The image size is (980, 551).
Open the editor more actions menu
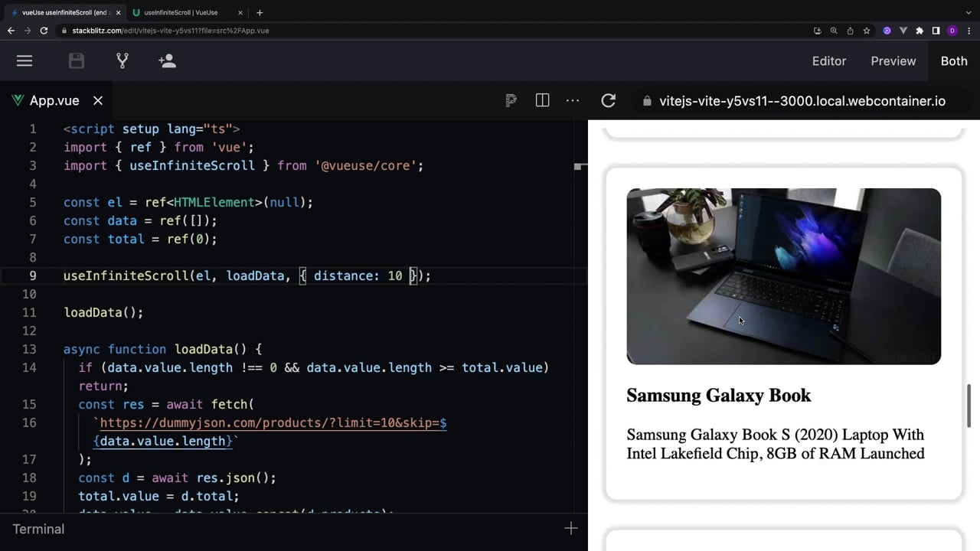click(x=573, y=100)
